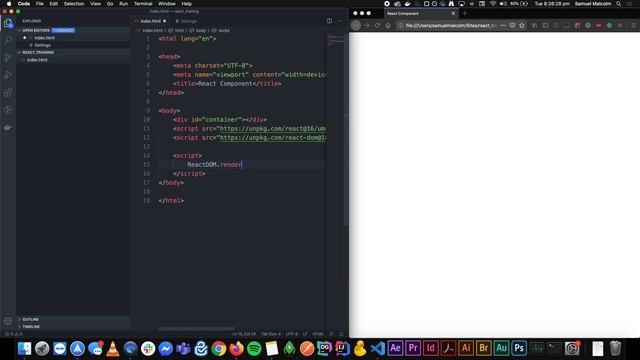Open the Explorer view in the activity bar
The height and width of the screenshot is (360, 640).
(x=8, y=23)
